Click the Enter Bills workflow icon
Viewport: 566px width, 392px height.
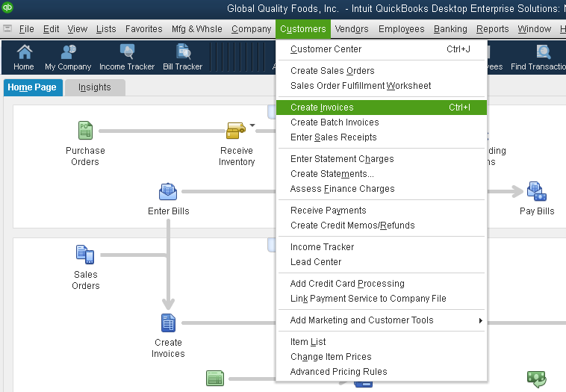tap(168, 191)
